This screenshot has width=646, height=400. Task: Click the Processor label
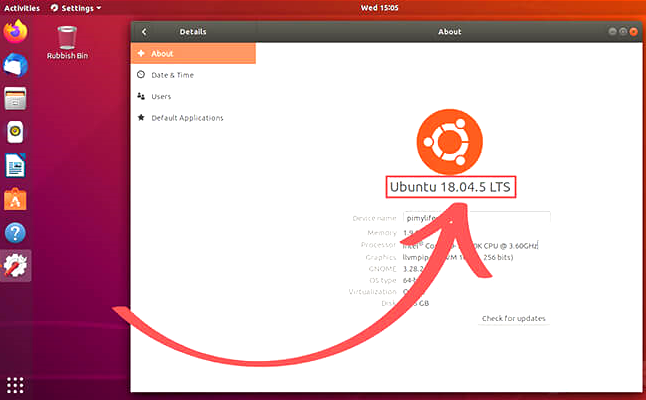point(378,245)
